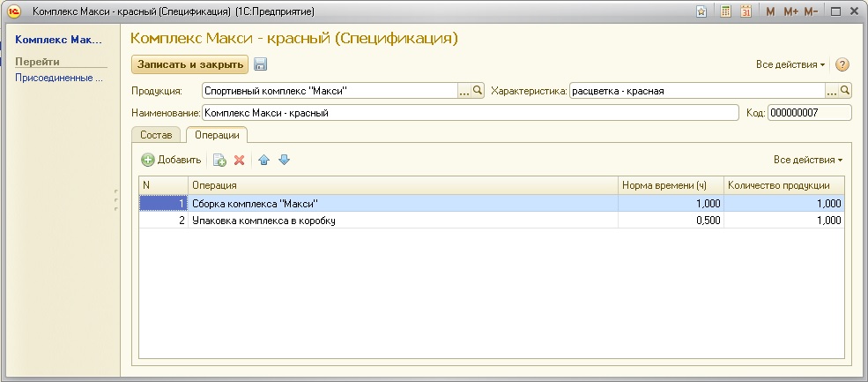The width and height of the screenshot is (868, 382).
Task: Move the operation row down
Action: pos(284,161)
